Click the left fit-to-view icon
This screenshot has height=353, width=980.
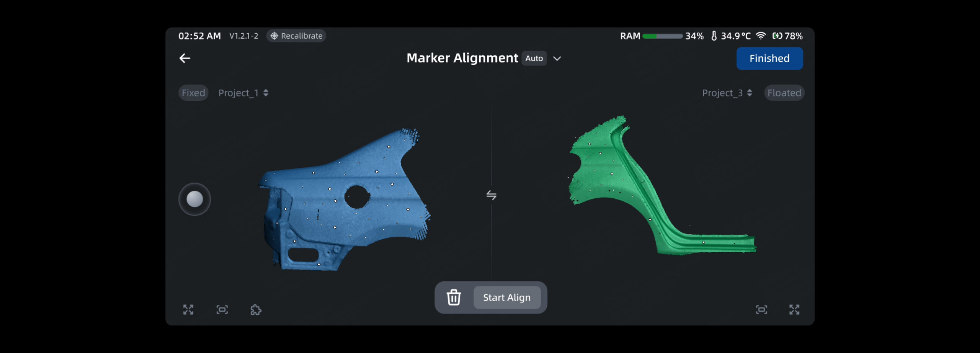(222, 309)
